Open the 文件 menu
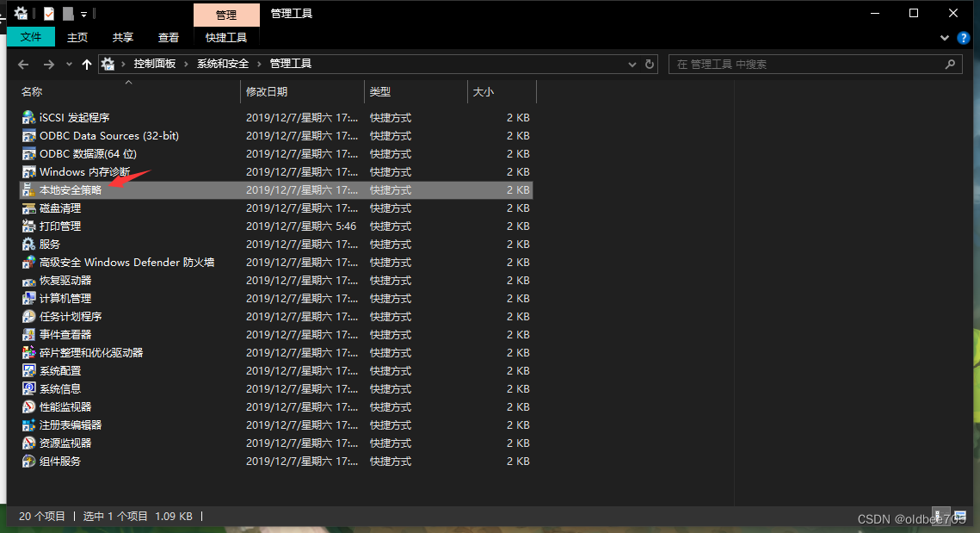Screen dimensions: 980x533 click(x=31, y=37)
